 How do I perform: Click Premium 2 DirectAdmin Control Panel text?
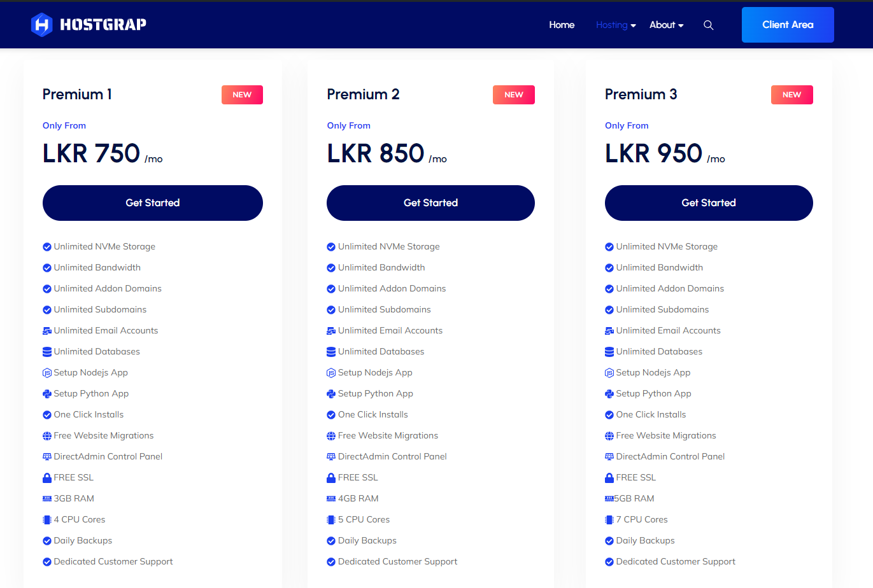[x=392, y=457]
